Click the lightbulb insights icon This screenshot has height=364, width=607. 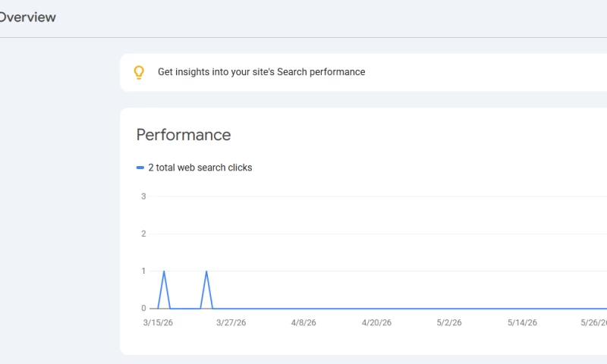click(139, 72)
